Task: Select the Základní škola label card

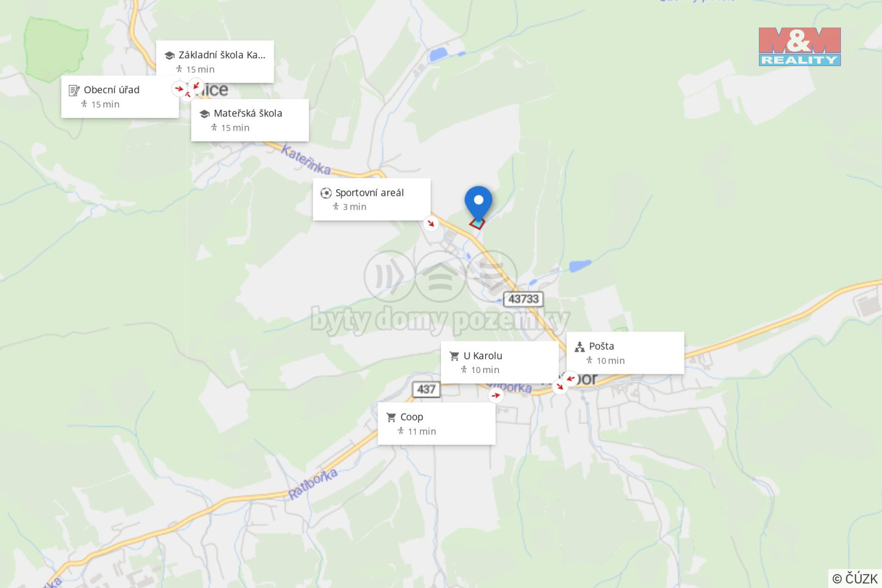Action: pos(215,61)
